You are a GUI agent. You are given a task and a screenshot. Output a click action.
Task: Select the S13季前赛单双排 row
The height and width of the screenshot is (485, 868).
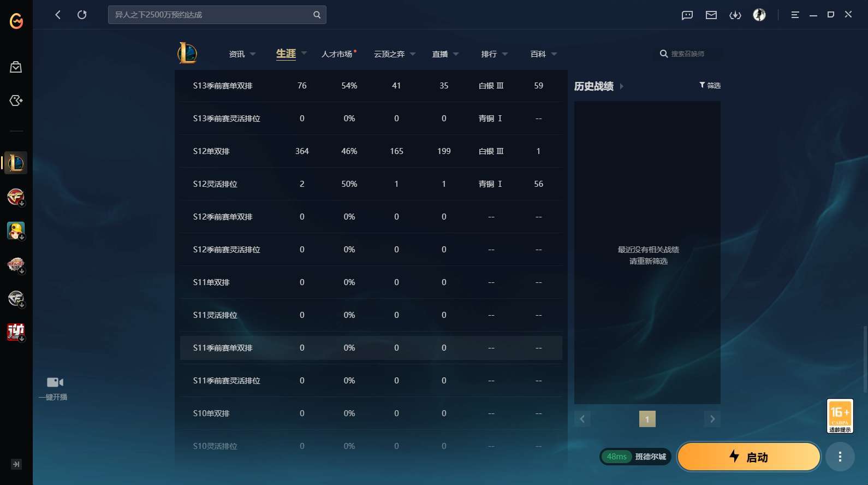point(371,86)
